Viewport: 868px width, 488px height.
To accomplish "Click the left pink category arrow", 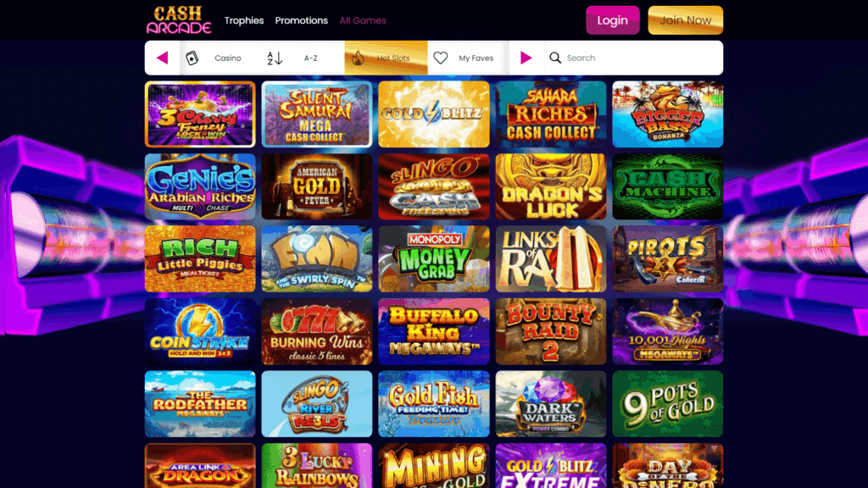I will coord(162,58).
